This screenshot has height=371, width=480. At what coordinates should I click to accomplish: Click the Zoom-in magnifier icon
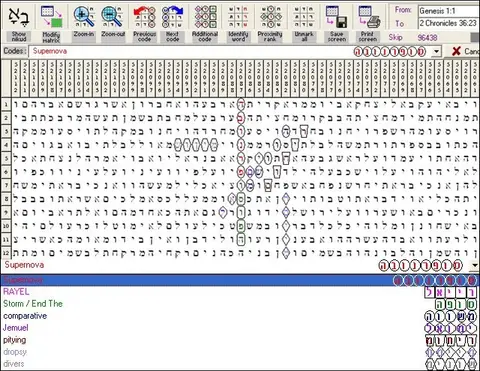84,17
